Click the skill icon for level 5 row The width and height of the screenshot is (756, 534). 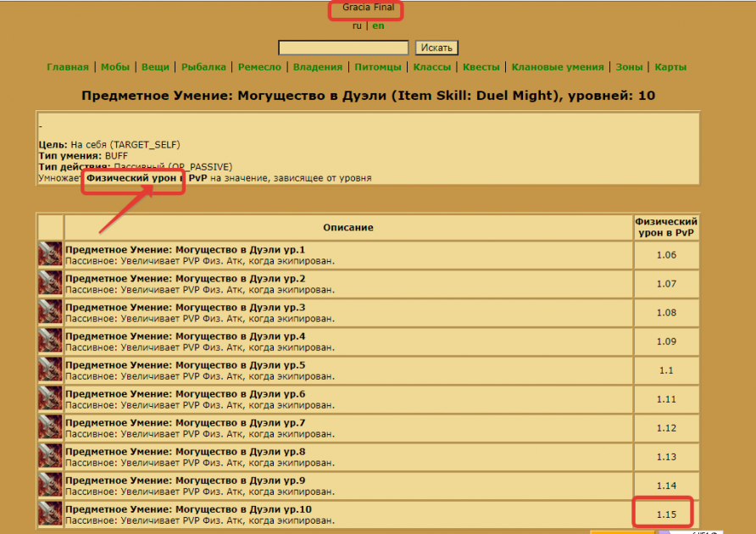(50, 370)
